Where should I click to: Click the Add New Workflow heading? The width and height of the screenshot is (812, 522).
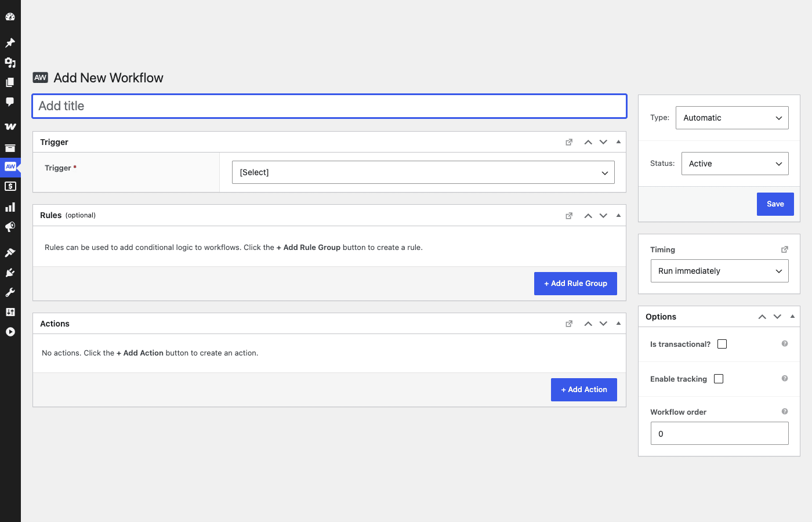(x=108, y=78)
